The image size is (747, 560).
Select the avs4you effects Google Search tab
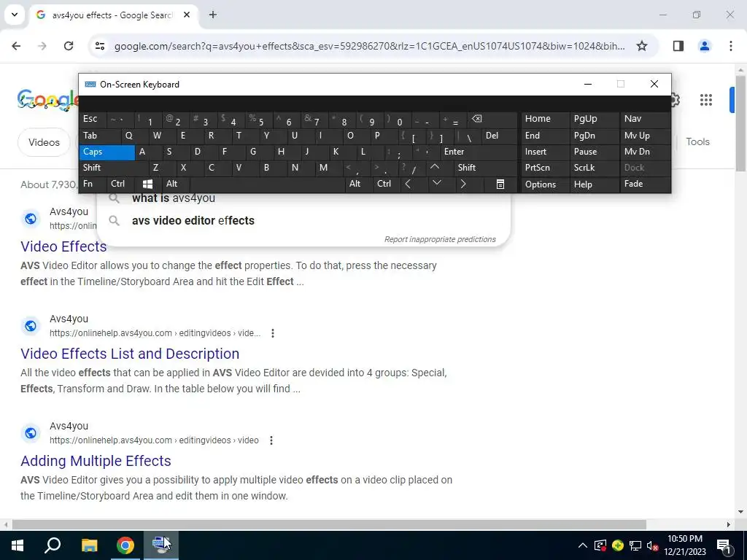[112, 15]
